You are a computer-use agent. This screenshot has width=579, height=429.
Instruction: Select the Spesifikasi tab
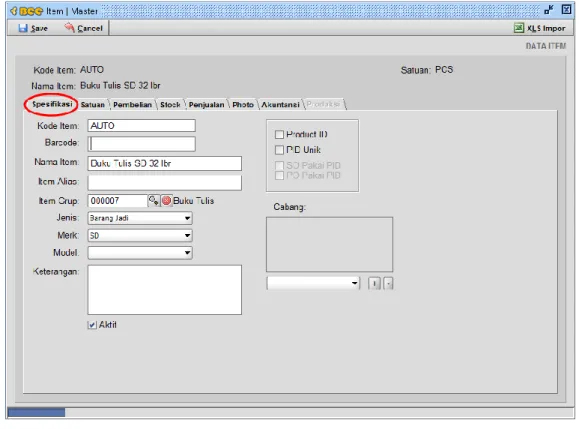tap(52, 104)
